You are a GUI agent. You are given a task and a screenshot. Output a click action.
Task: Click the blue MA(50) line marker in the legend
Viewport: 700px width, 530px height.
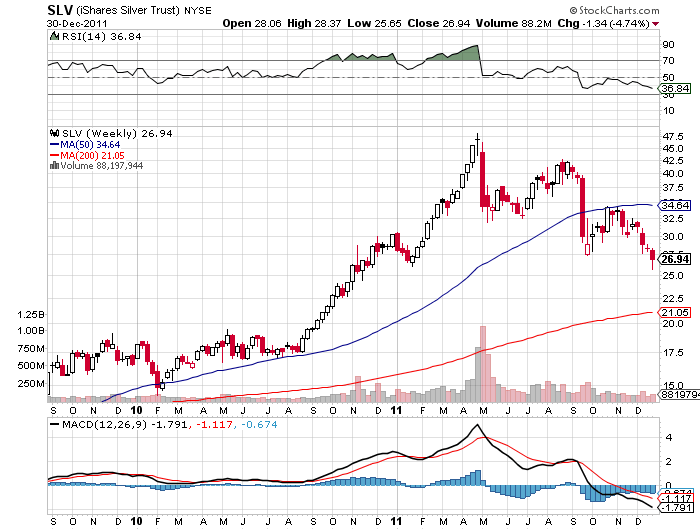pyautogui.click(x=54, y=144)
